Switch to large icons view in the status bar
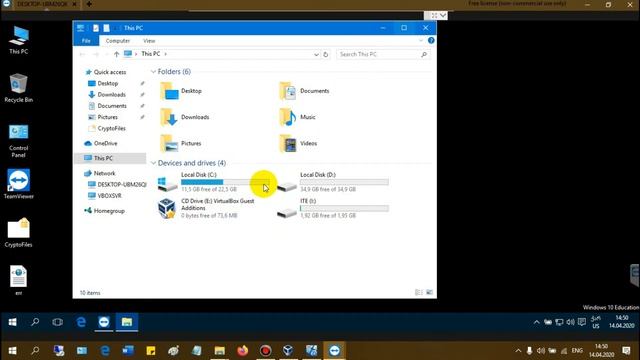This screenshot has height=360, width=640. click(429, 292)
